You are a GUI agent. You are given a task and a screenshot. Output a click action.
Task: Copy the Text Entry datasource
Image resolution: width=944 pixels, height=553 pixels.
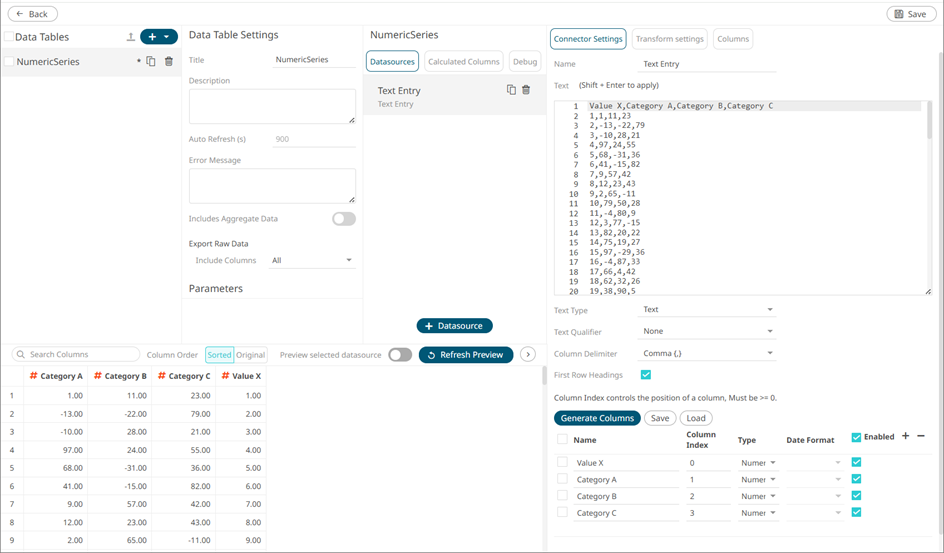point(511,90)
